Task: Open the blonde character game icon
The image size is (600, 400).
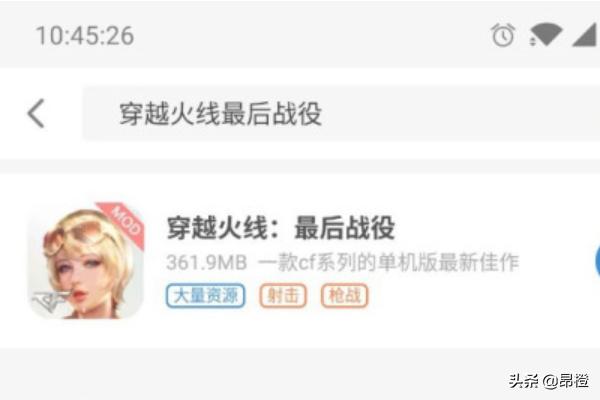Action: 86,260
